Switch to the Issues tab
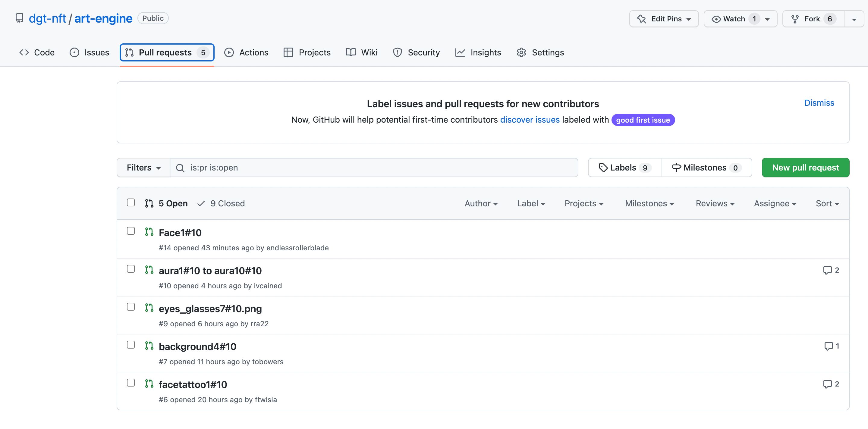 pyautogui.click(x=89, y=52)
